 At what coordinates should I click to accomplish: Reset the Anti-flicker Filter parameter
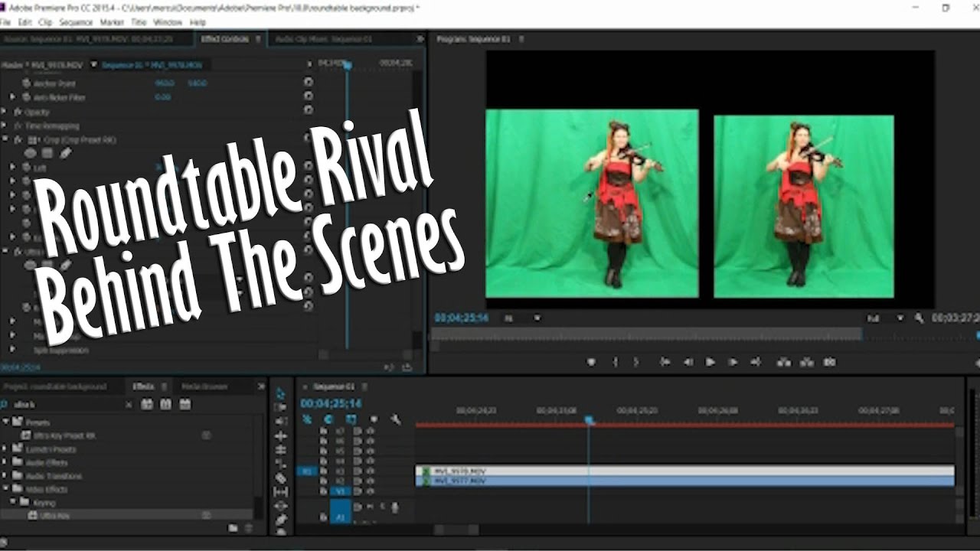click(308, 97)
